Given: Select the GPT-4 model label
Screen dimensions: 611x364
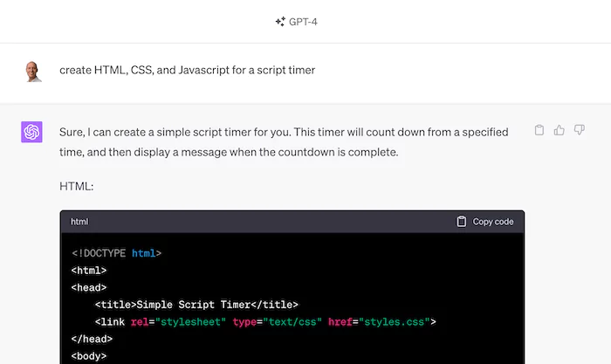Looking at the screenshot, I should [303, 22].
